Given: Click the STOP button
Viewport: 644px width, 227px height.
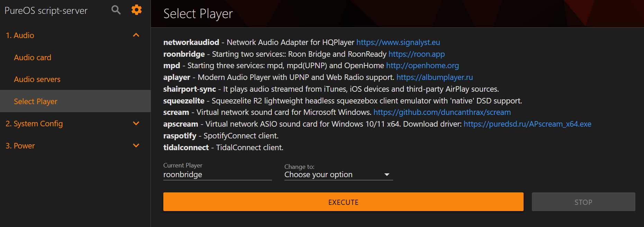Looking at the screenshot, I should [x=583, y=202].
